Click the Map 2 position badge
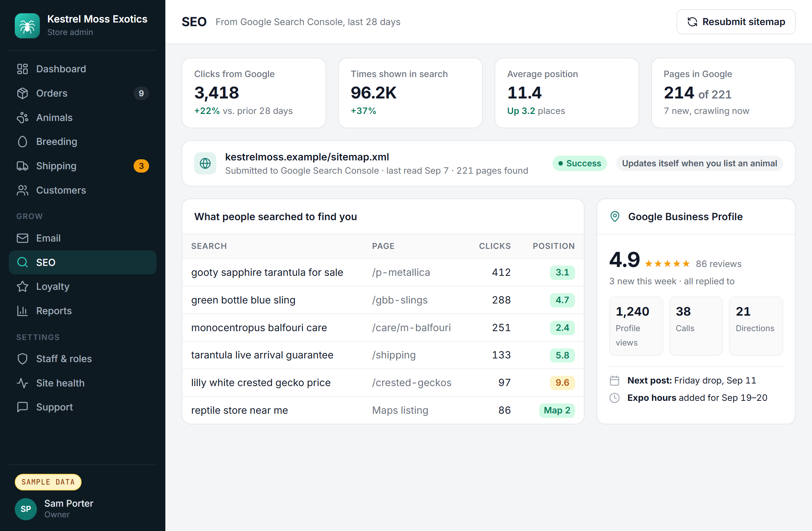This screenshot has height=531, width=812. pos(557,410)
